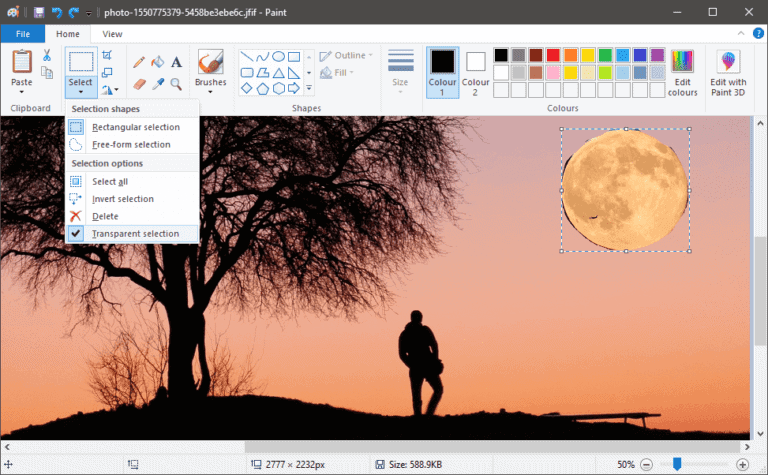Pick the red colour swatch
The width and height of the screenshot is (768, 475).
551,55
